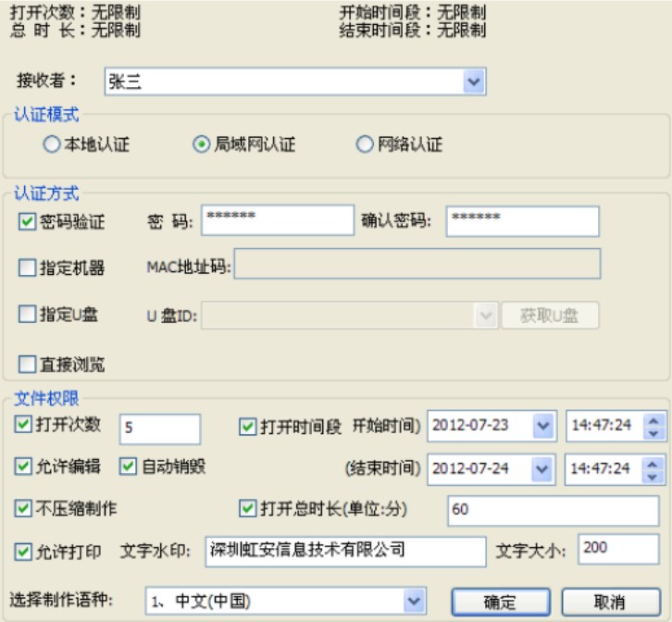Screen dimensions: 672x622
Task: Choose the 局域网认证 authentication mode
Action: pos(201,145)
